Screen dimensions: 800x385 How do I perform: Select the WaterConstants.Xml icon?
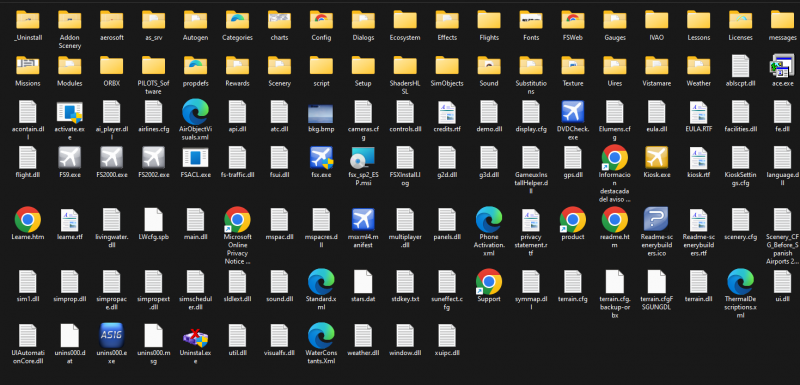click(321, 335)
